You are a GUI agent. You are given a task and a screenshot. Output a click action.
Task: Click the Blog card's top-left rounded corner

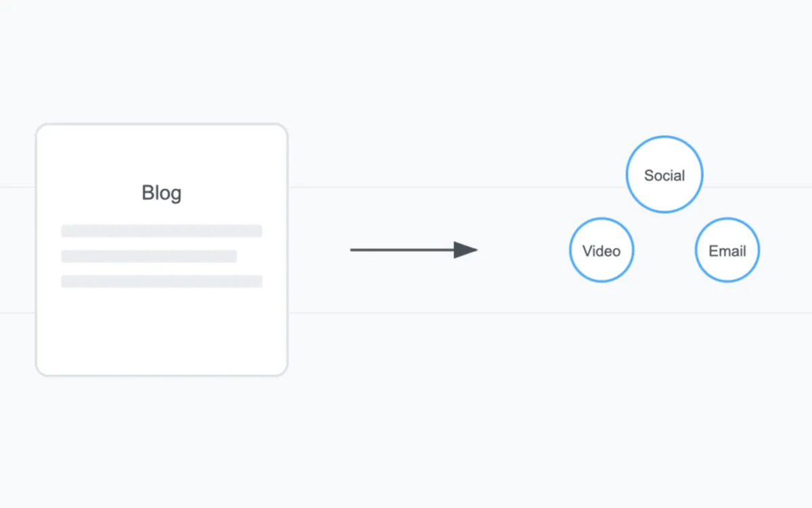(x=40, y=128)
